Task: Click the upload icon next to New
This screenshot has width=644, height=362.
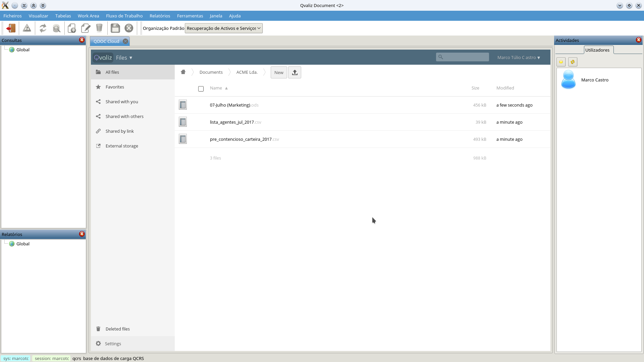Action: [294, 72]
